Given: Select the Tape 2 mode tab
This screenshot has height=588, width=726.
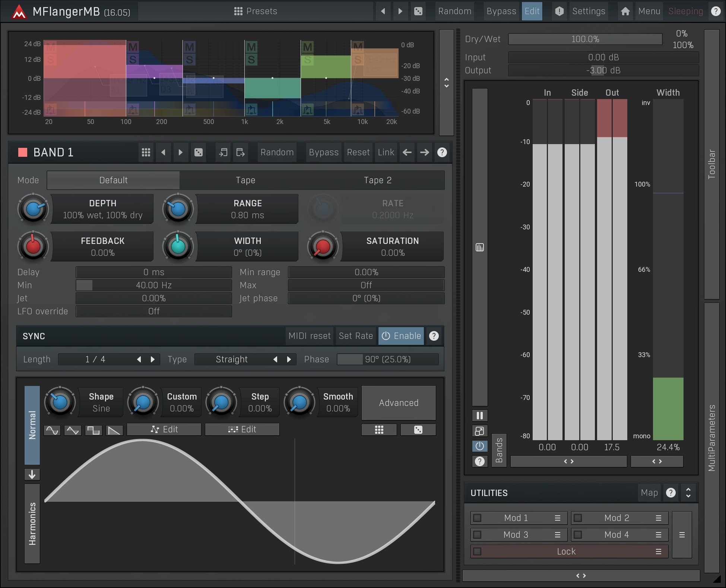Looking at the screenshot, I should point(378,180).
